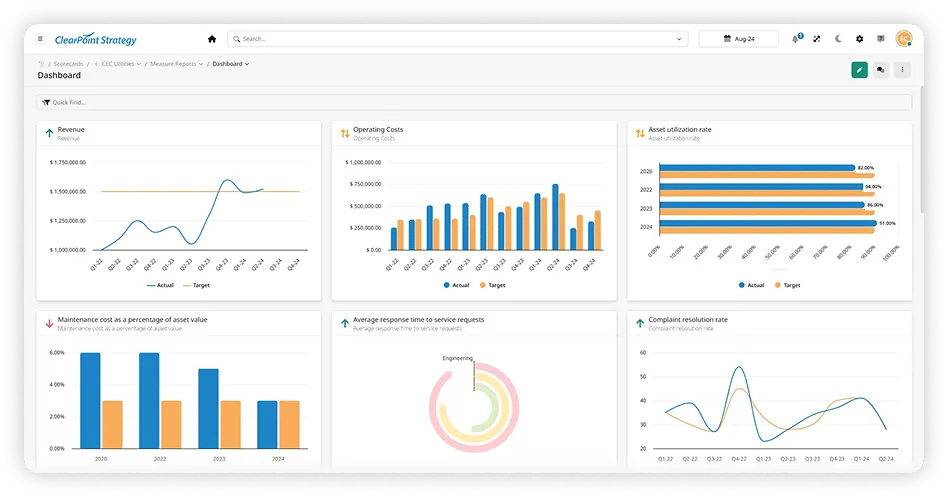Edit the dashboard with the green pencil button

coord(859,70)
